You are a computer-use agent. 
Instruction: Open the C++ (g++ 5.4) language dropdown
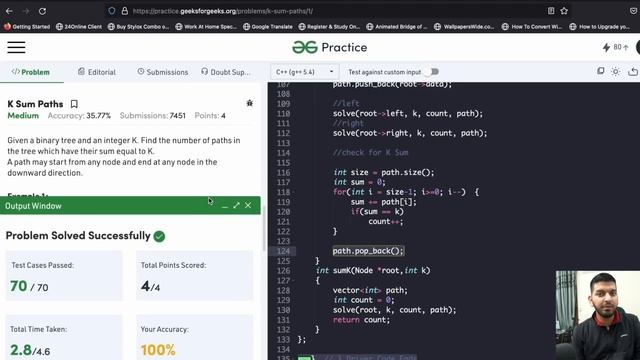pyautogui.click(x=304, y=72)
